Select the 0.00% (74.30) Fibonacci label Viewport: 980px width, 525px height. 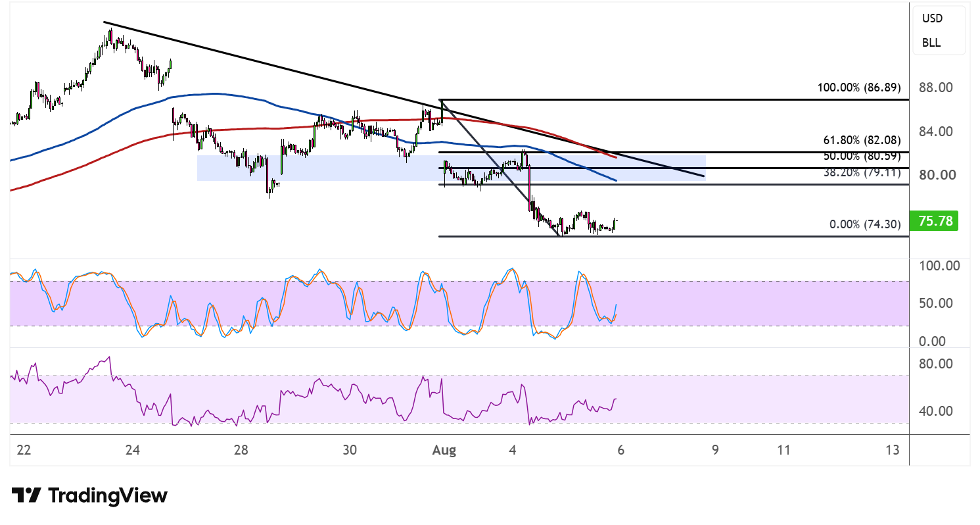[x=865, y=224]
